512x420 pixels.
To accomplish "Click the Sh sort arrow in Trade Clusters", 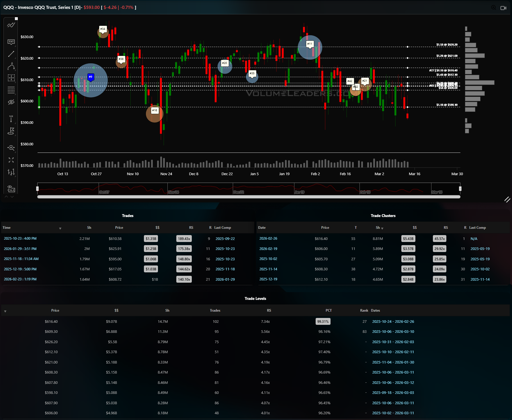I will [382, 228].
